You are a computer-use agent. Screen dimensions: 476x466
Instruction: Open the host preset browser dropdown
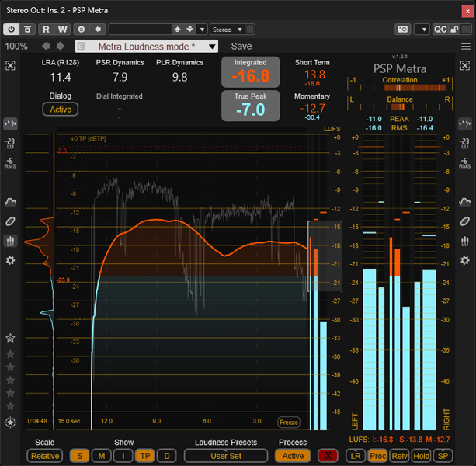[202, 30]
